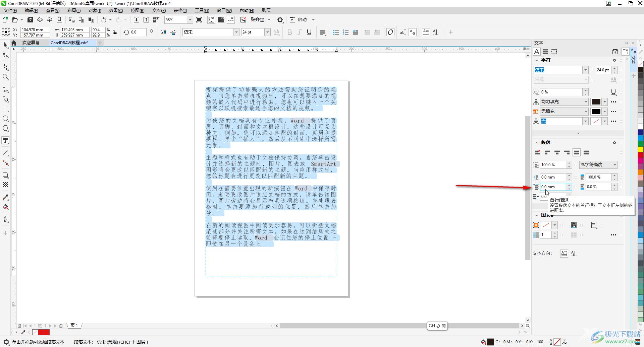Open the 效果 Effects menu

116,10
